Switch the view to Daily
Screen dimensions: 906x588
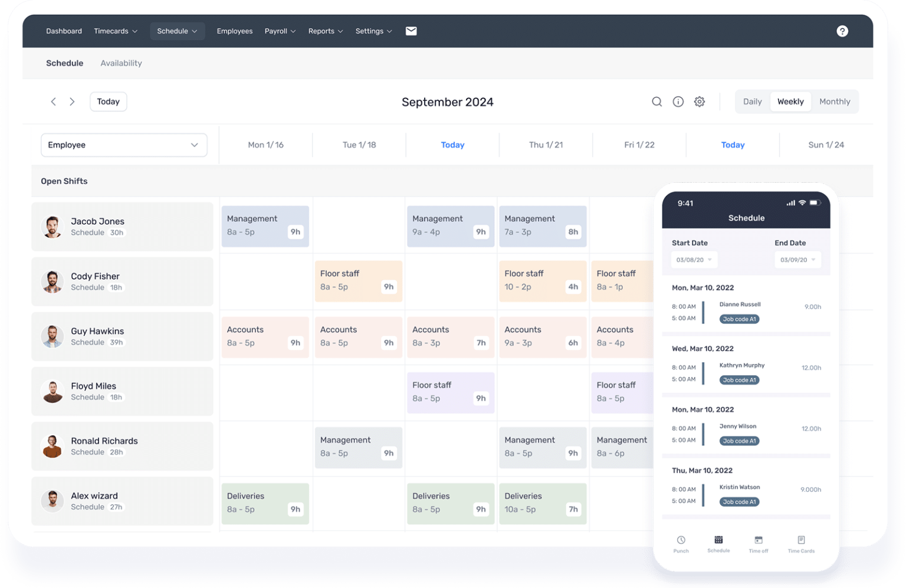752,101
